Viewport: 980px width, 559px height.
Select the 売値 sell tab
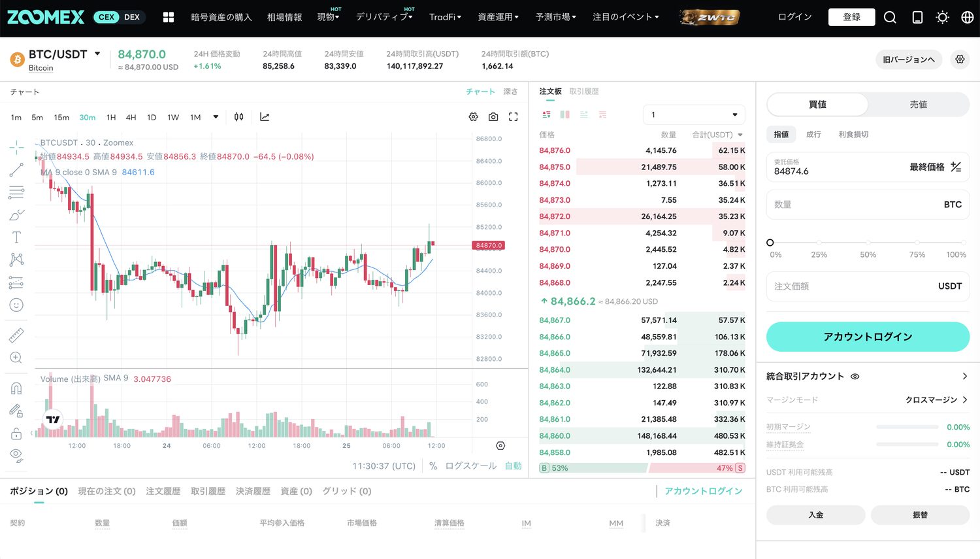point(919,105)
